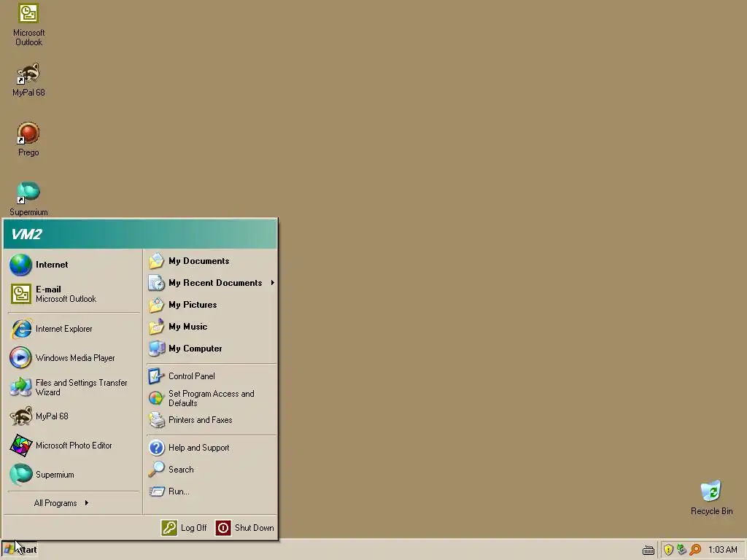Select the Prego desktop icon

[28, 139]
